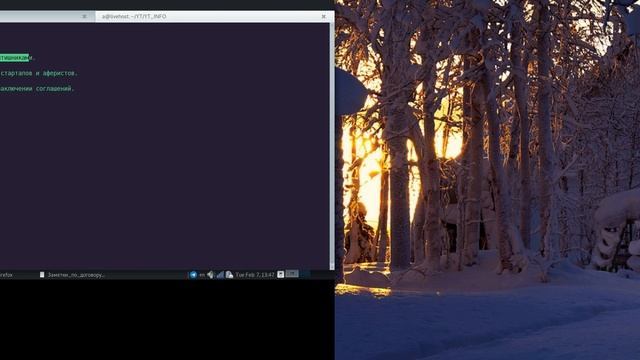Click the green highlighted word in terminal

coord(15,58)
